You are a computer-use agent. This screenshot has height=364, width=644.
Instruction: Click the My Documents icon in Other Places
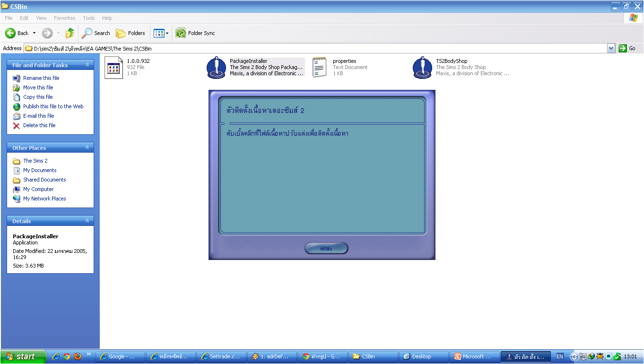point(17,170)
